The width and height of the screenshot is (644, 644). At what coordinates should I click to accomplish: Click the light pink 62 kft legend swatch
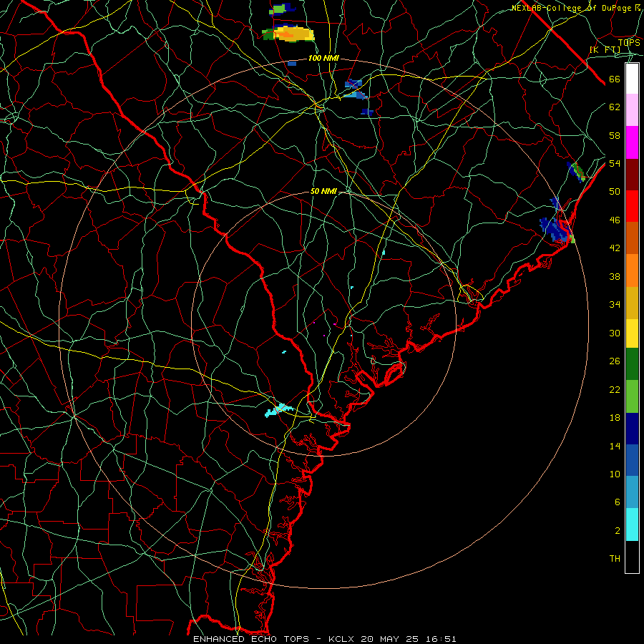(632, 110)
